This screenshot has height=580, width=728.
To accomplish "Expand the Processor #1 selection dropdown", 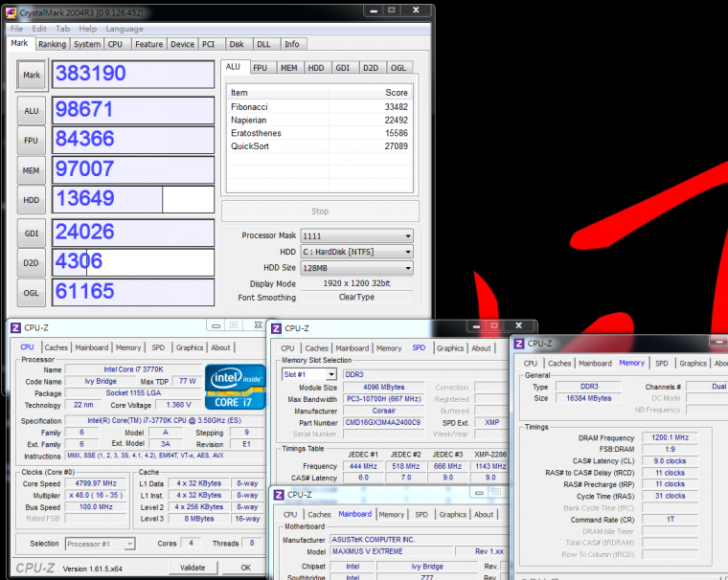I will coord(100,544).
